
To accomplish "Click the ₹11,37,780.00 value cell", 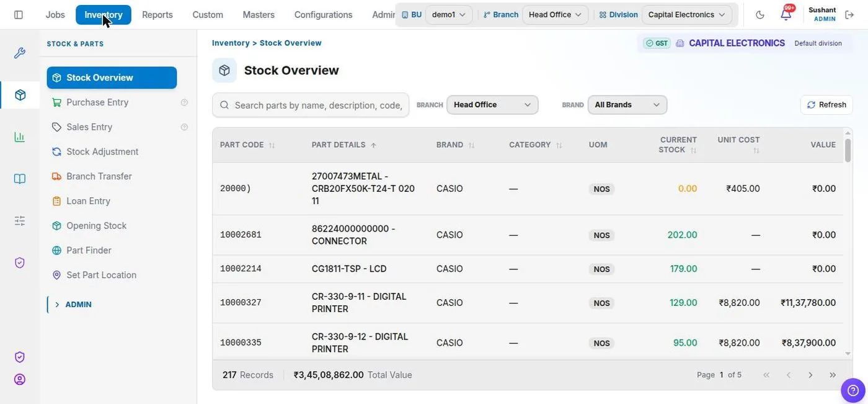I will click(x=808, y=303).
